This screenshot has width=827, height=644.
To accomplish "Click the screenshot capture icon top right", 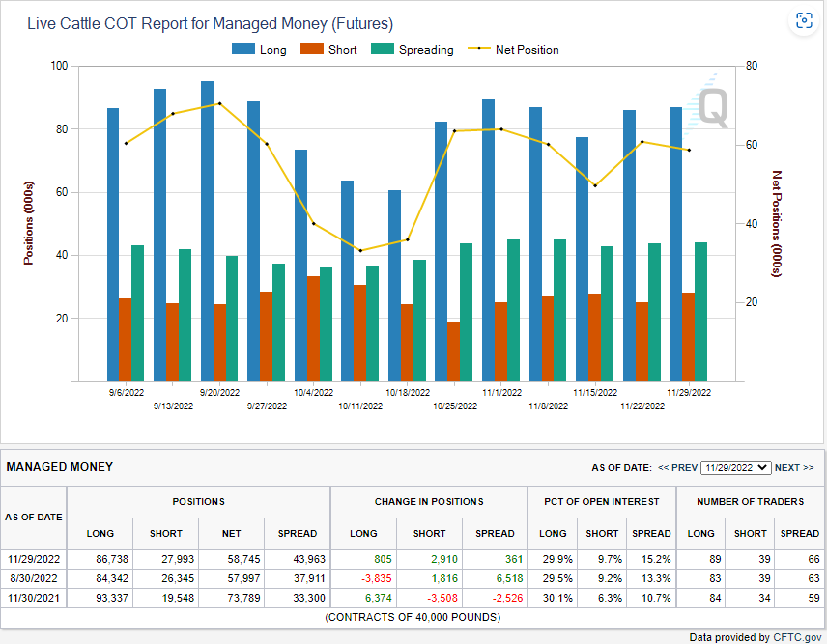I will pos(804,20).
